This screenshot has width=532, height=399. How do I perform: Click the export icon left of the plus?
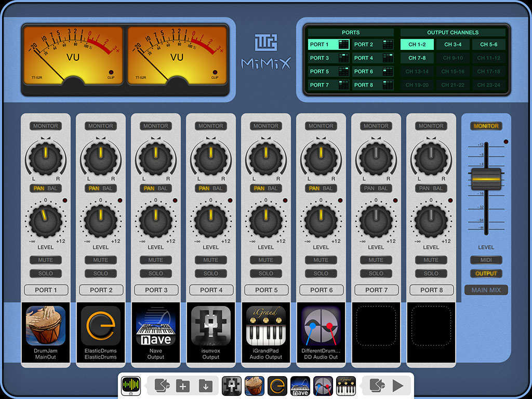(162, 385)
